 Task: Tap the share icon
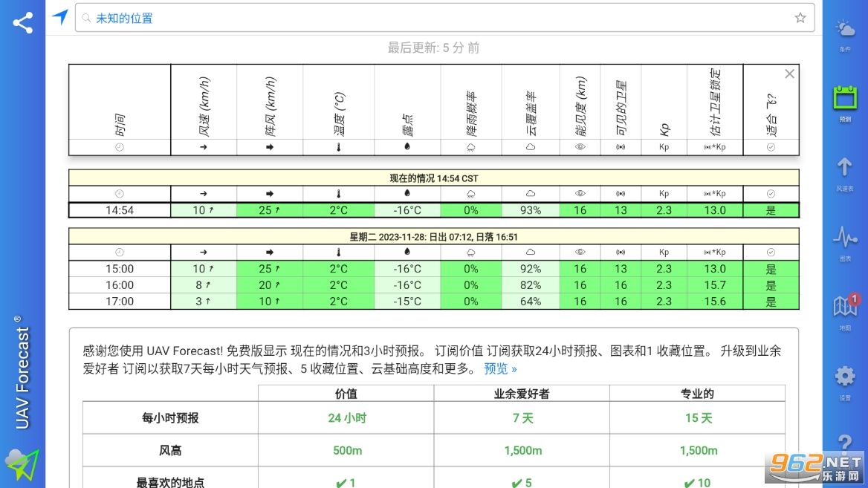(23, 23)
